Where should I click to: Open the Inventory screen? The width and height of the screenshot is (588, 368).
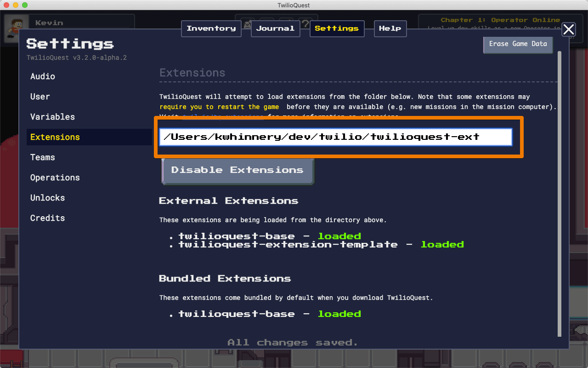(211, 28)
